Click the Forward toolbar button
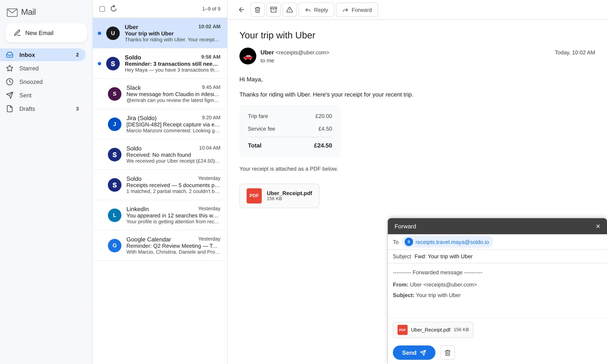 click(x=357, y=10)
